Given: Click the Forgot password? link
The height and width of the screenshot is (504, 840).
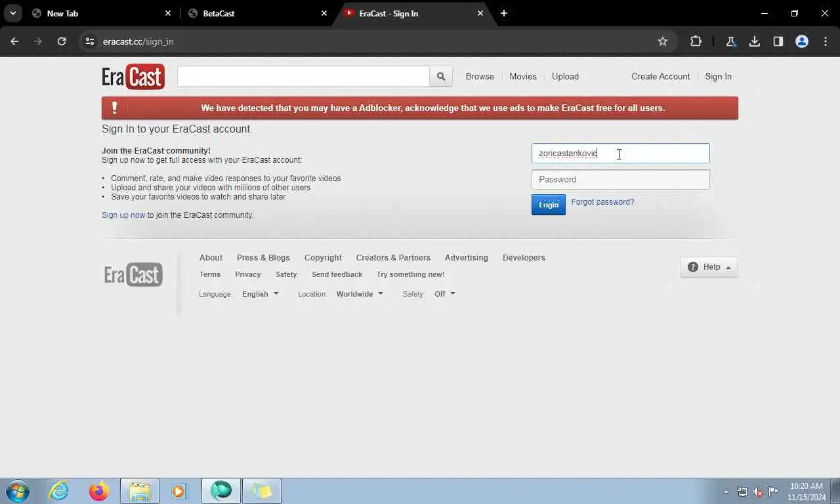Looking at the screenshot, I should (602, 202).
